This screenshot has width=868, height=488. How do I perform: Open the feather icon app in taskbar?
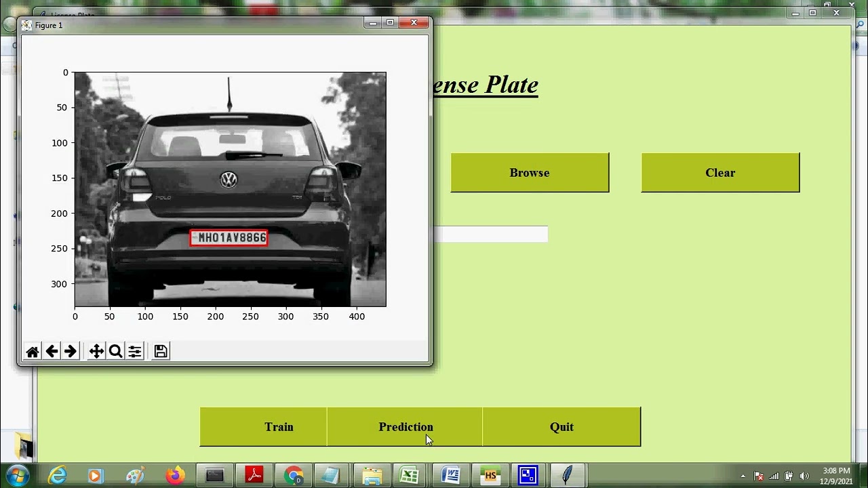coord(568,476)
